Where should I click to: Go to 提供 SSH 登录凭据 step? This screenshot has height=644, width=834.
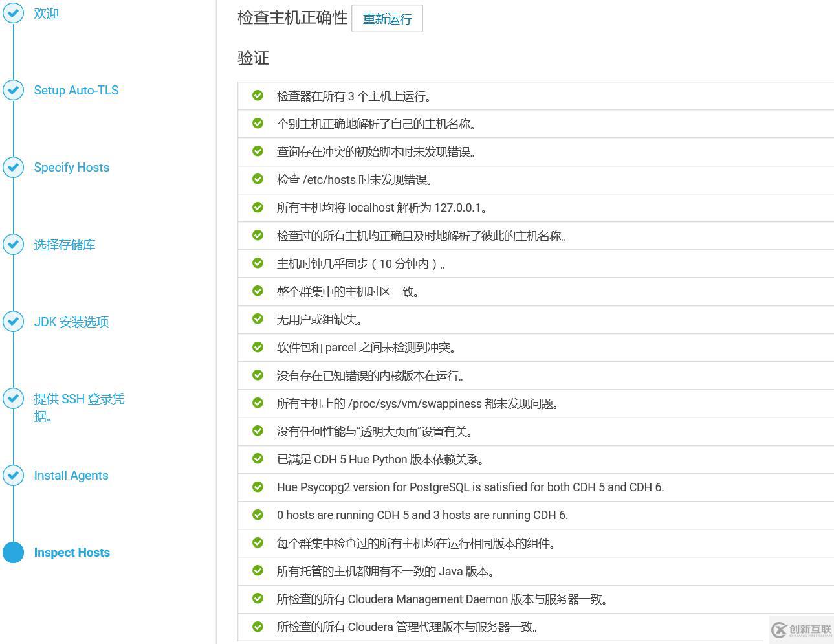80,407
